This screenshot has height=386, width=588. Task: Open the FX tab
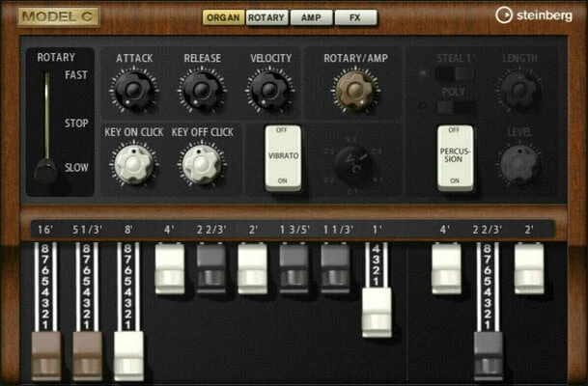(x=355, y=17)
